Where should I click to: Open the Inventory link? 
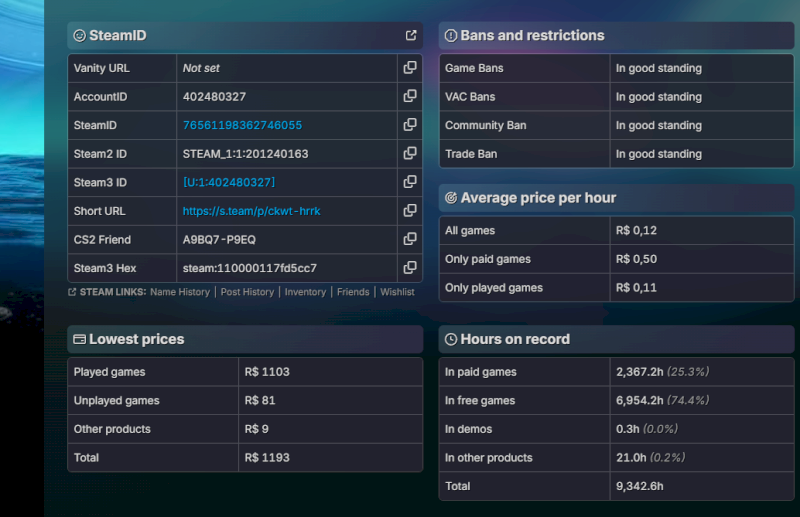coord(305,292)
